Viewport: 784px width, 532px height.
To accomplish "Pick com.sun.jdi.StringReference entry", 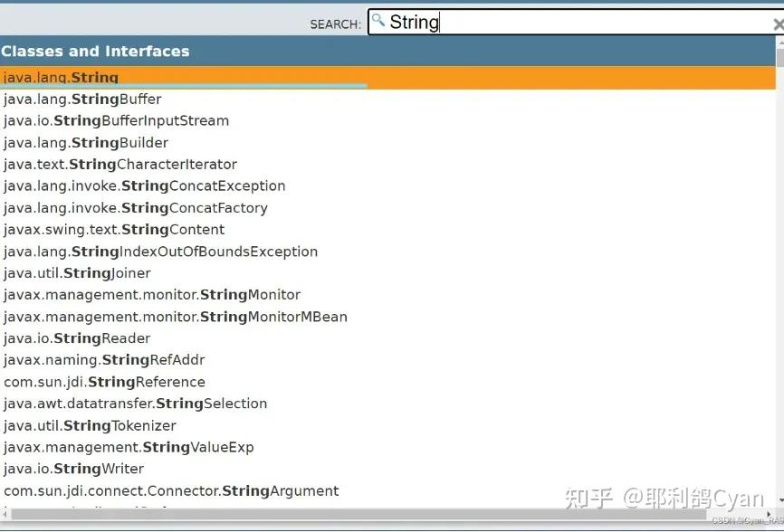I will [x=104, y=382].
